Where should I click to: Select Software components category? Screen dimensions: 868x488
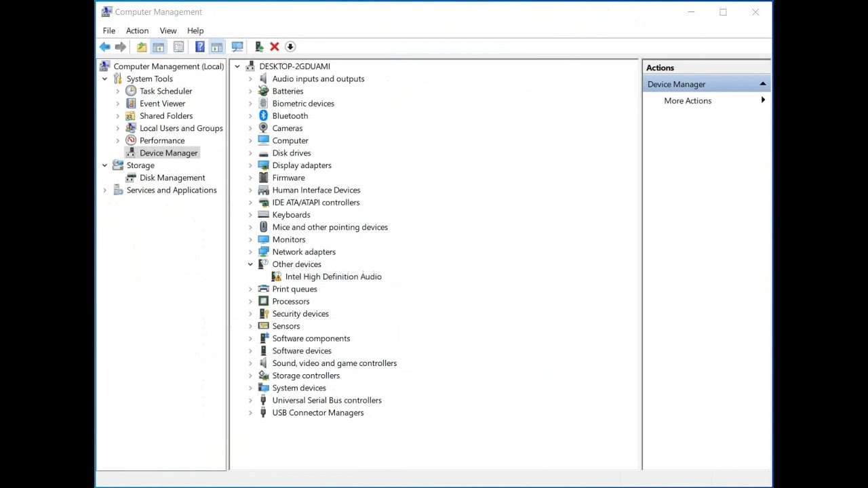click(x=311, y=338)
